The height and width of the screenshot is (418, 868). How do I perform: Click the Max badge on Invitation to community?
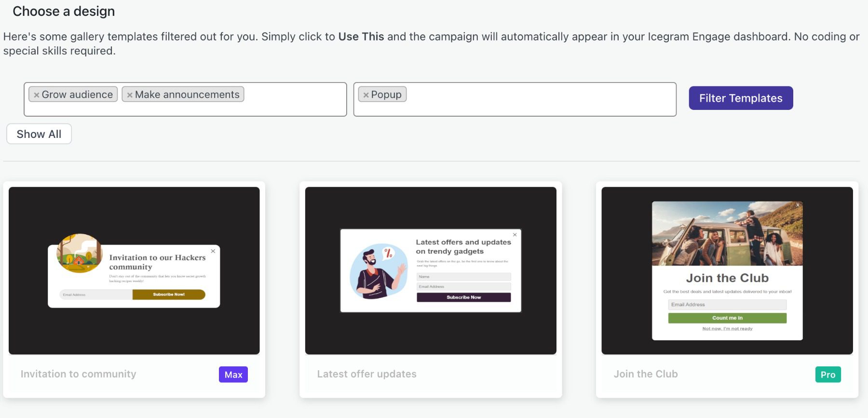pos(233,374)
